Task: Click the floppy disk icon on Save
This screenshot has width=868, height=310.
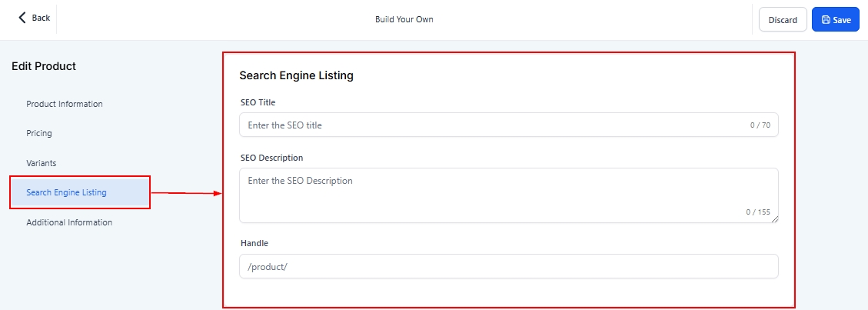Action: click(826, 20)
